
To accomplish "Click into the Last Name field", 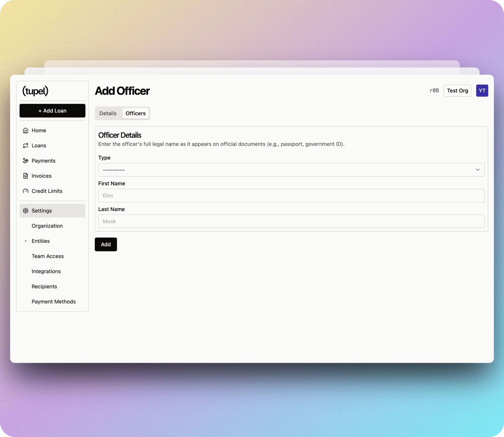I will (x=291, y=221).
